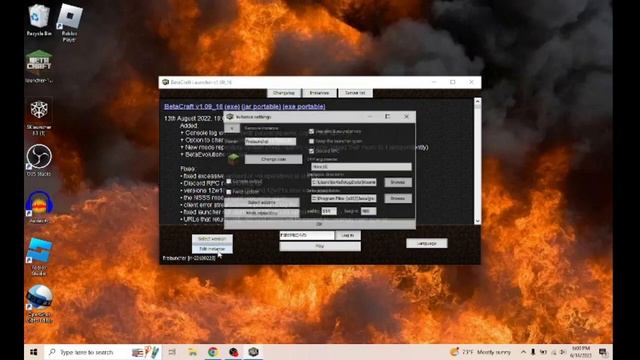Show hidden system tray icons
Screen dimensions: 640x360
tap(523, 352)
